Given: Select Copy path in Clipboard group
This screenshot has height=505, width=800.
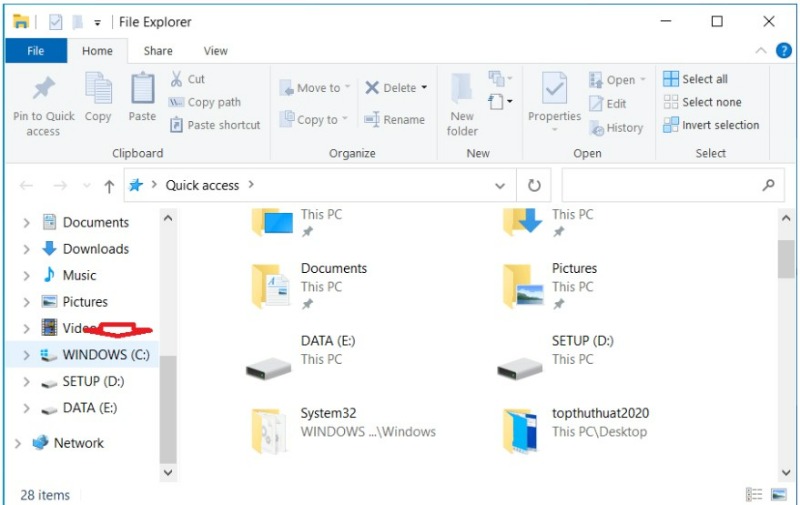Looking at the screenshot, I should (205, 102).
